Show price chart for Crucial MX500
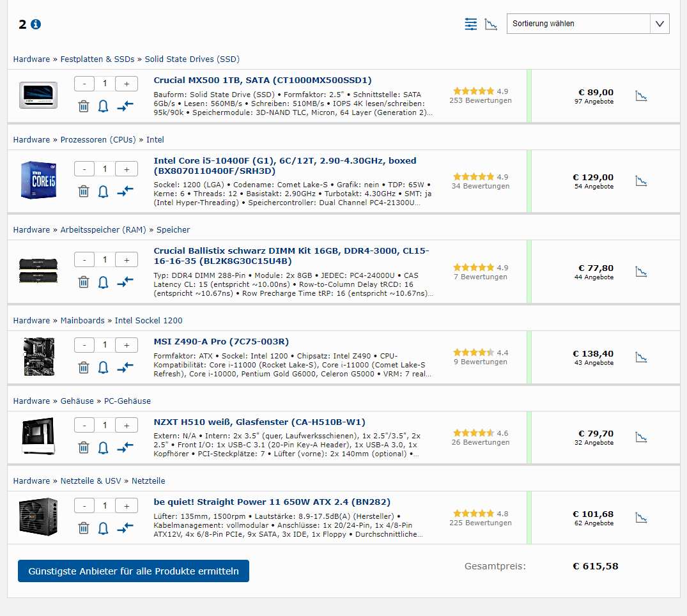Screen dimensions: 687x616 (x=641, y=96)
